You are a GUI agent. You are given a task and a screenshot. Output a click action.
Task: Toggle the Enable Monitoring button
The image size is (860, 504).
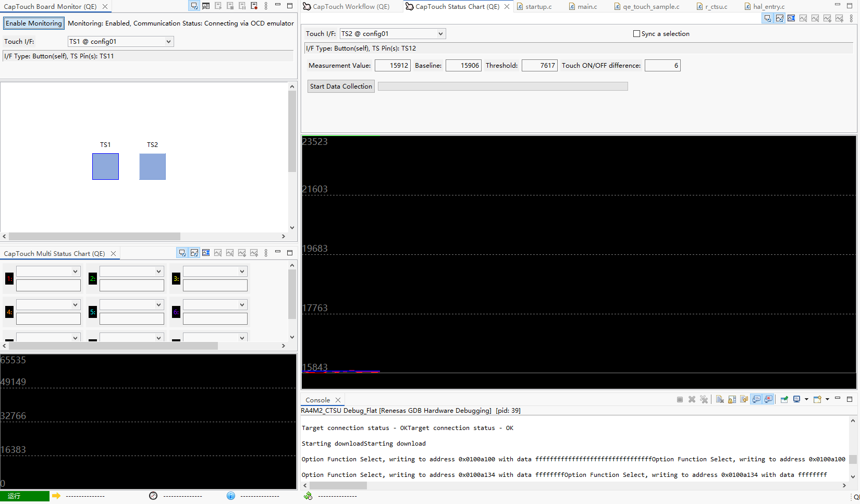click(34, 23)
